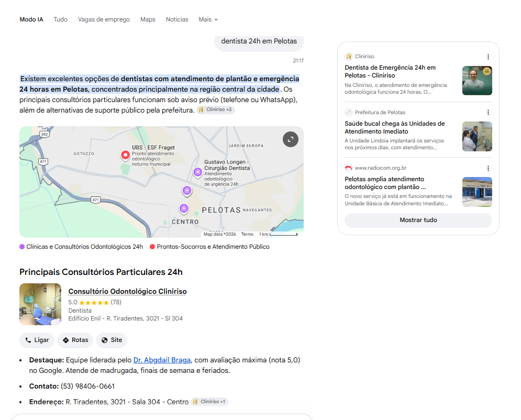This screenshot has width=521, height=420.
Task: Open the Dr. Abgdail Braga link
Action: pos(162,360)
